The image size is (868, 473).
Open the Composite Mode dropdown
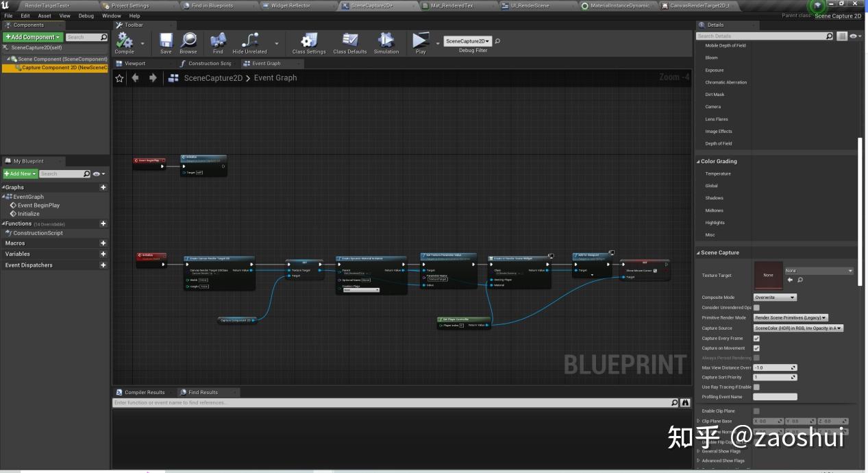click(774, 297)
